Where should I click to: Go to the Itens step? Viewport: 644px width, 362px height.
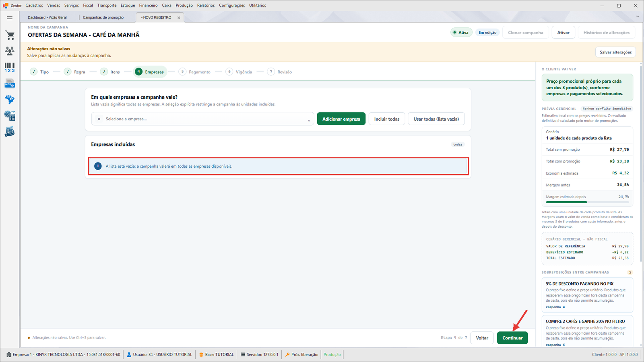tap(110, 72)
